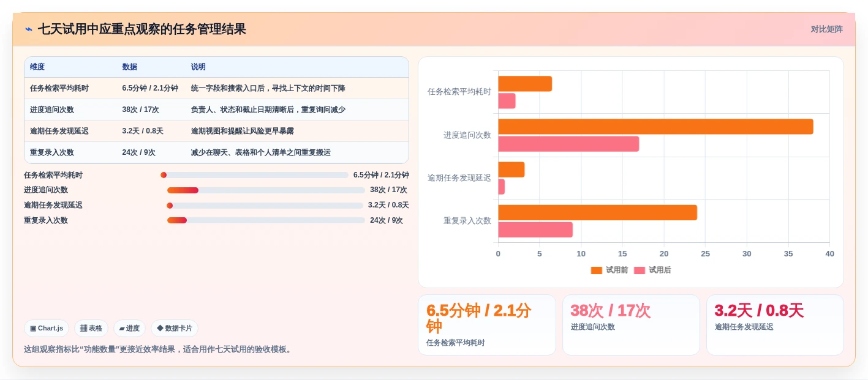Open the 6.5分钟 / 2.1分钟 data card
The width and height of the screenshot is (868, 380).
pyautogui.click(x=487, y=325)
